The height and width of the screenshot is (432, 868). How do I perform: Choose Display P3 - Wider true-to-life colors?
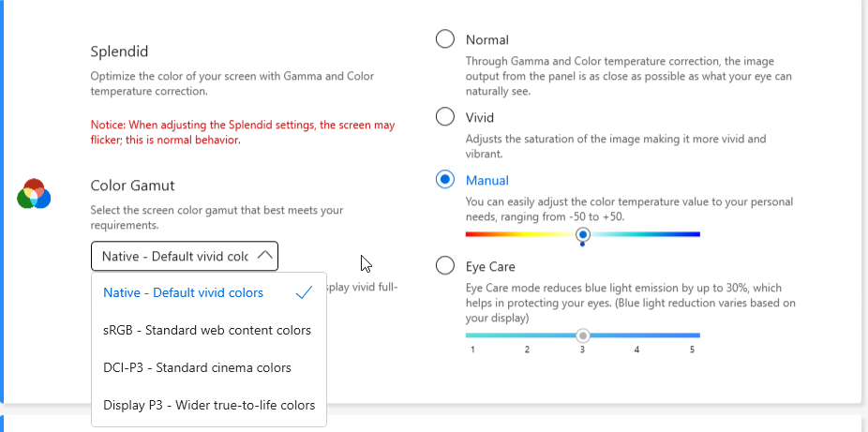click(209, 405)
